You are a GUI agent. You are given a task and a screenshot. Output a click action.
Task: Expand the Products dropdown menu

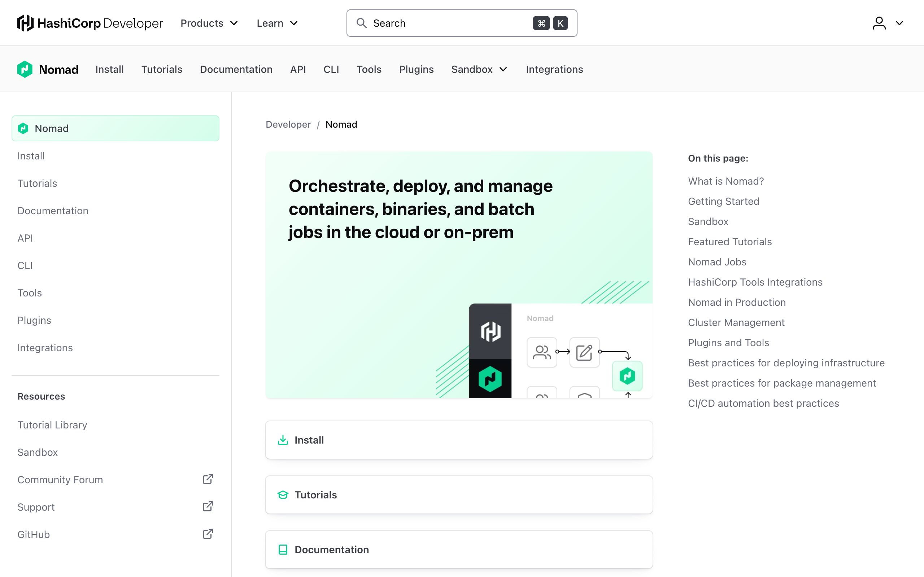point(209,23)
